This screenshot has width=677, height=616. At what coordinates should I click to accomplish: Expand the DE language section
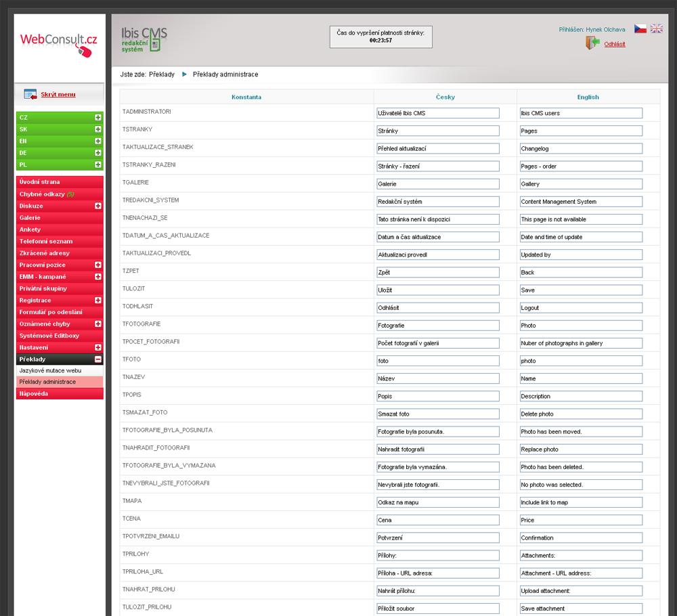pyautogui.click(x=98, y=153)
